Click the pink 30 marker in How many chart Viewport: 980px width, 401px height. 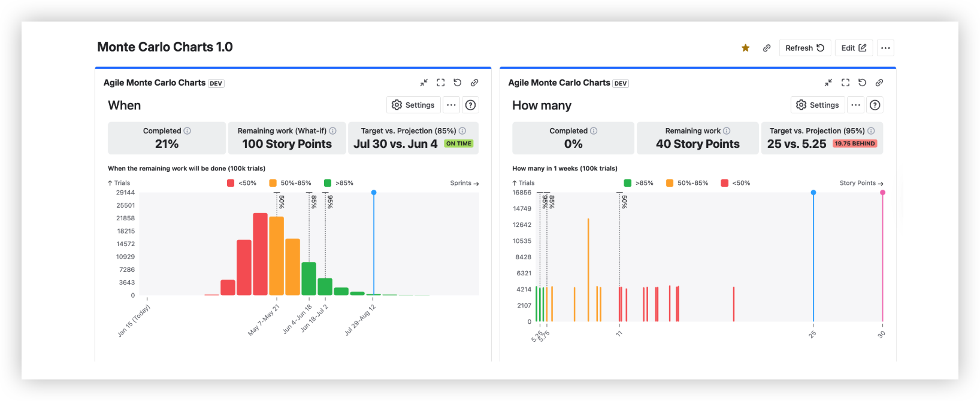tap(882, 193)
